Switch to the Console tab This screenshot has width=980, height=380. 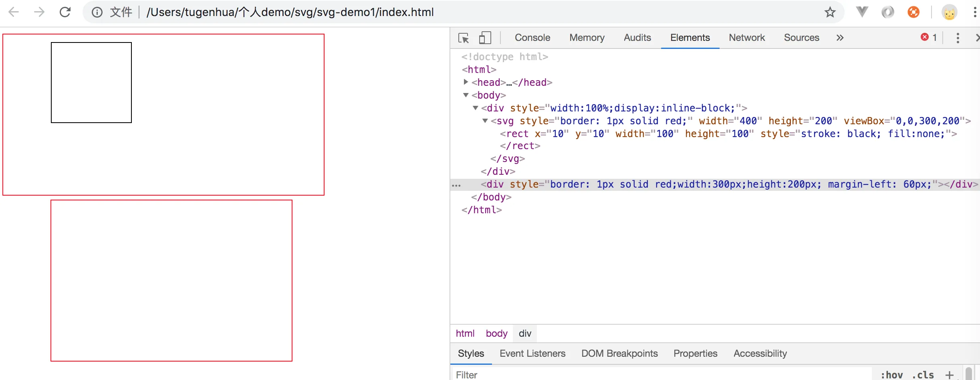(532, 38)
